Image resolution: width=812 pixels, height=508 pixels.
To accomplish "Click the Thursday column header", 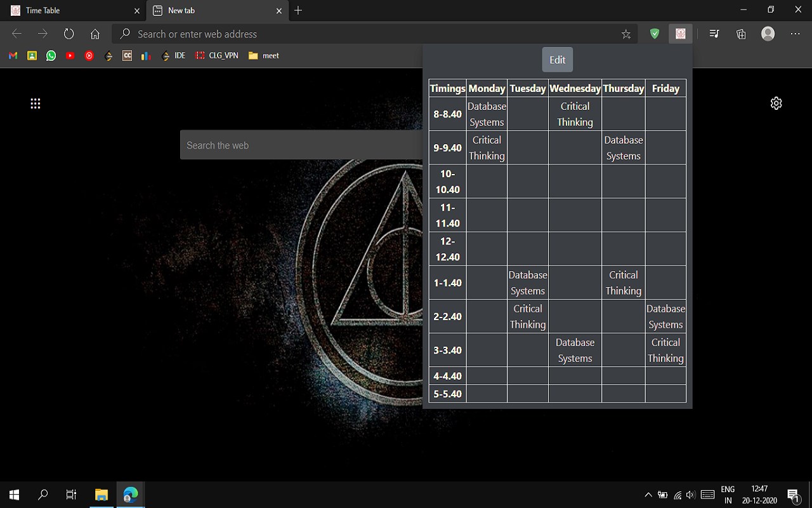I will click(x=624, y=88).
